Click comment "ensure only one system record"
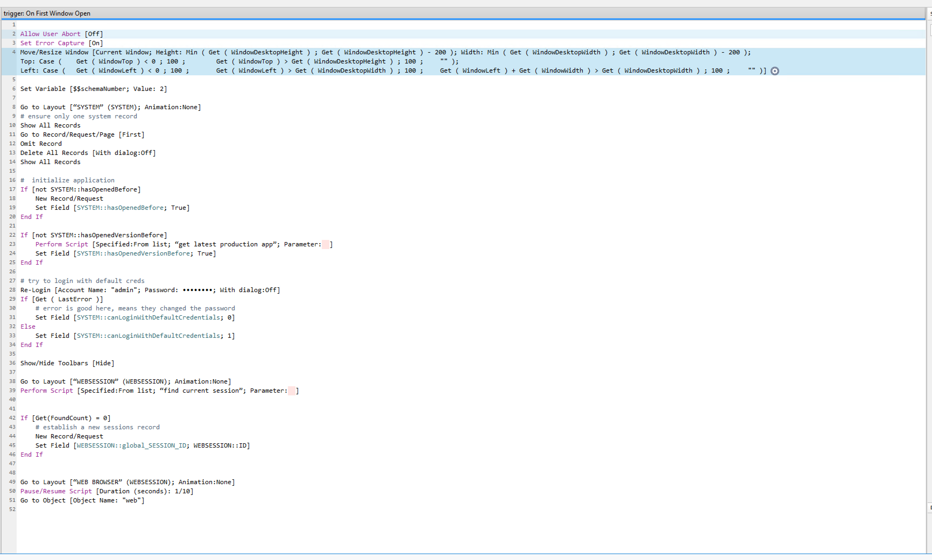The height and width of the screenshot is (560, 932). click(x=79, y=116)
